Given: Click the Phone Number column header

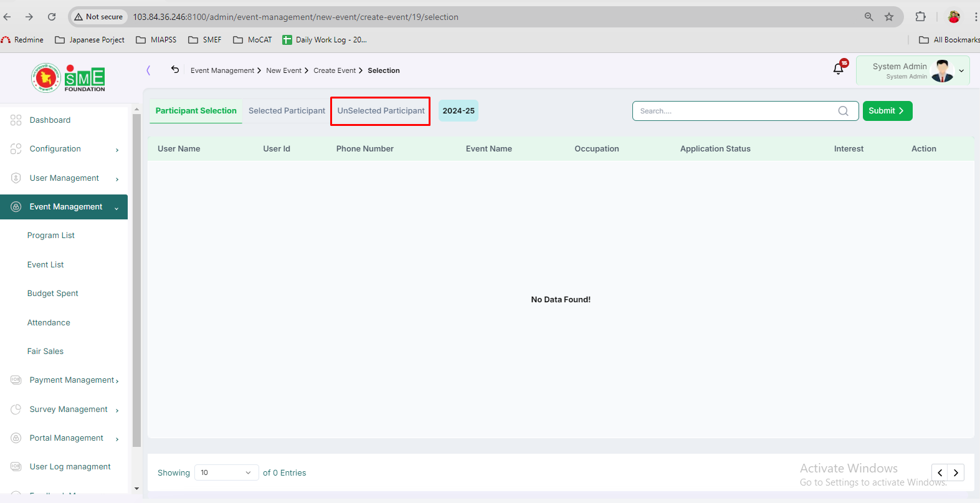Looking at the screenshot, I should [365, 149].
